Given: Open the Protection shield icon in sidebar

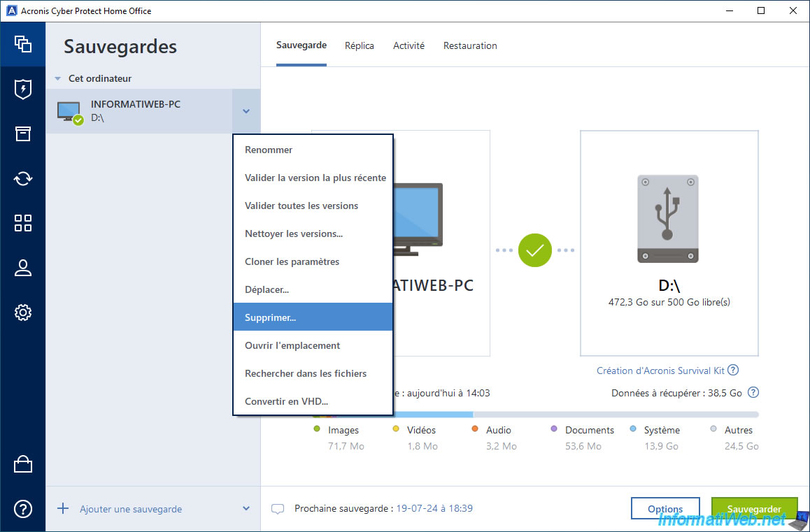Looking at the screenshot, I should point(22,89).
